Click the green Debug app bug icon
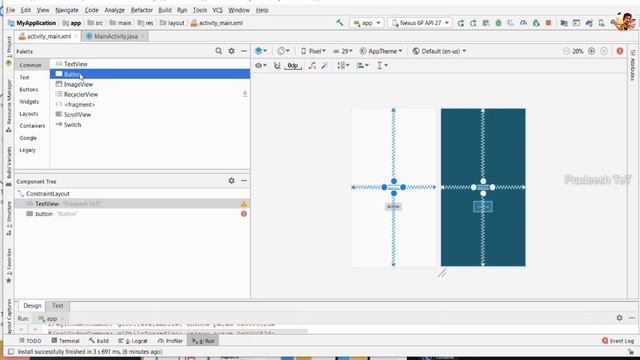The image size is (640, 360). click(x=498, y=23)
